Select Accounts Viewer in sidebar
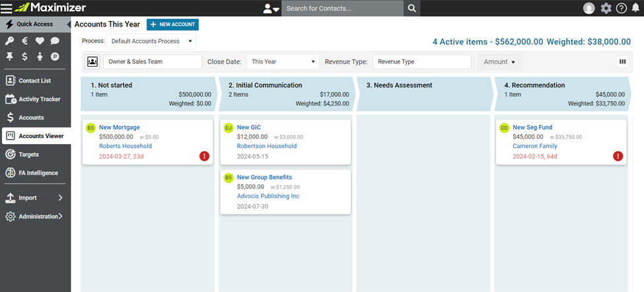 tap(36, 136)
